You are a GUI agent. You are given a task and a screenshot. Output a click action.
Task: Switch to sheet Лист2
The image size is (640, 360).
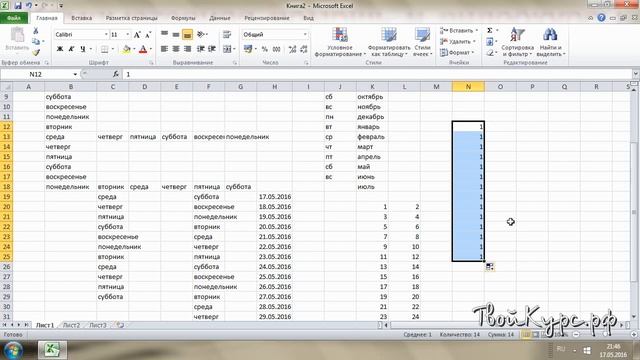tap(71, 325)
